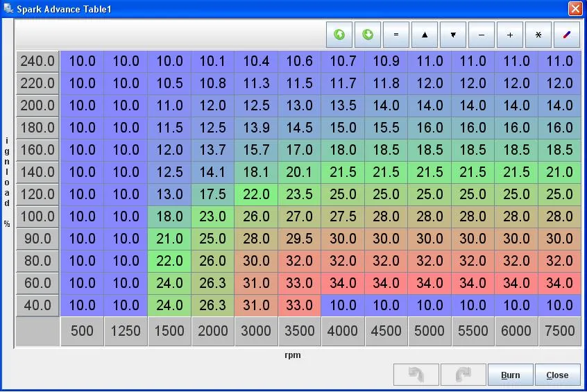Select the 5000 rpm bin header
The image size is (587, 392).
click(429, 331)
